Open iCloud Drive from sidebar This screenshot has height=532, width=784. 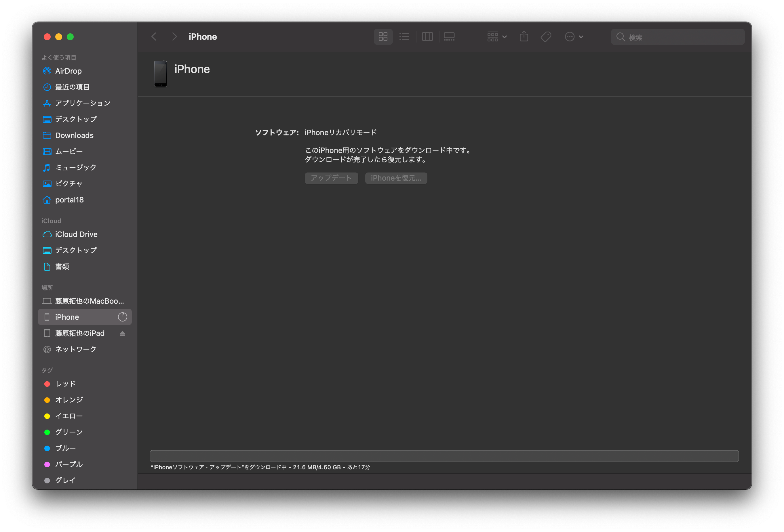point(76,234)
